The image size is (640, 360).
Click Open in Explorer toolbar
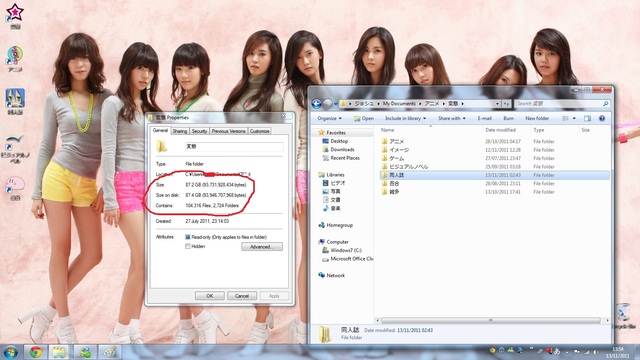(363, 118)
